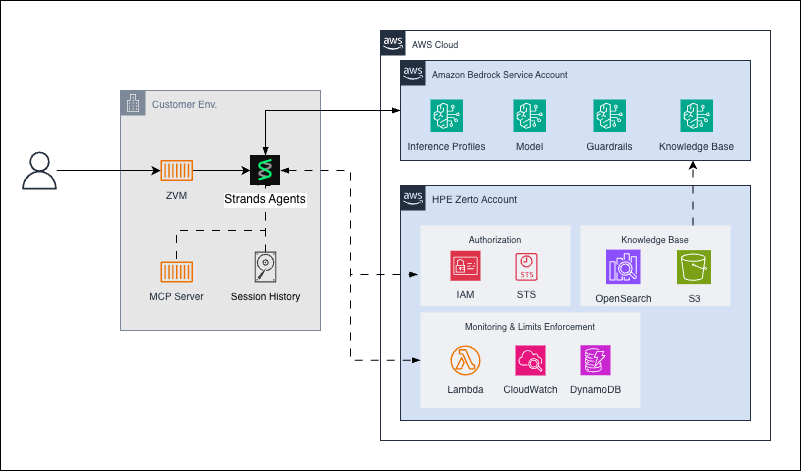The image size is (801, 471).
Task: Click the S3 bucket icon
Action: [x=694, y=267]
